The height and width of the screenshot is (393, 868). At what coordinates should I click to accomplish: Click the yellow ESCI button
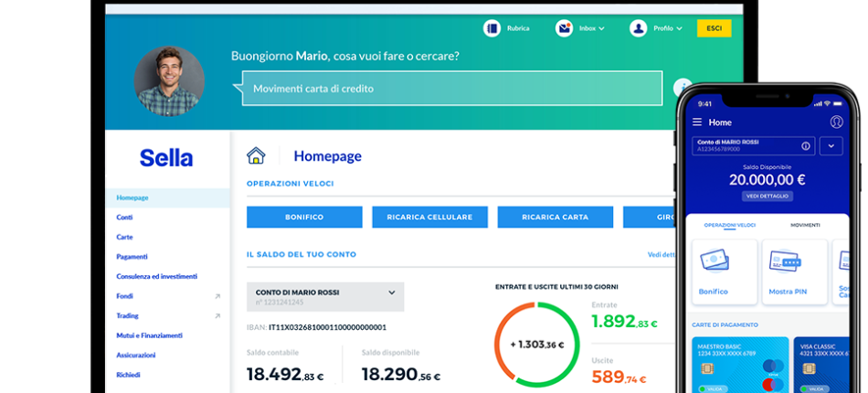click(x=714, y=28)
